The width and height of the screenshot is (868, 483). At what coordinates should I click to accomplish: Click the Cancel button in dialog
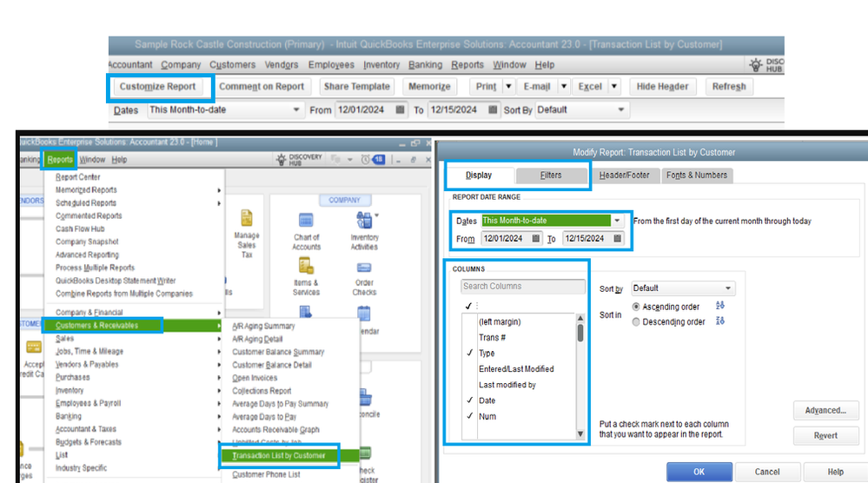coord(766,472)
